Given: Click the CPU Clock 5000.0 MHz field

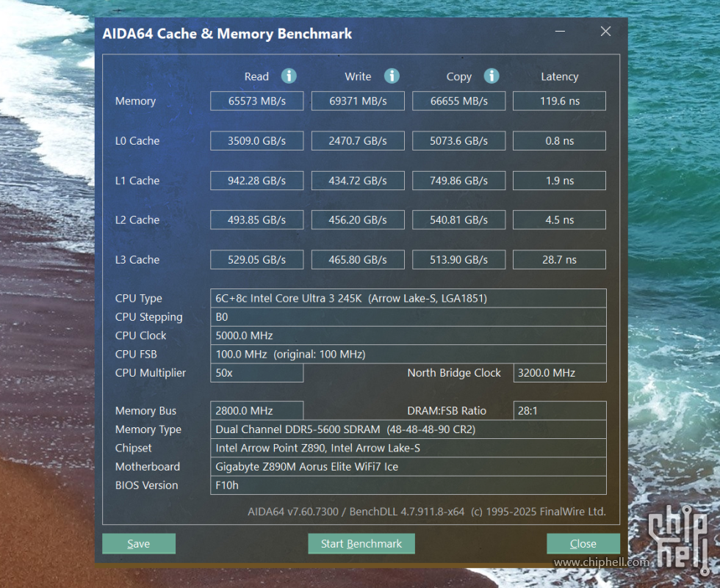Looking at the screenshot, I should 408,335.
